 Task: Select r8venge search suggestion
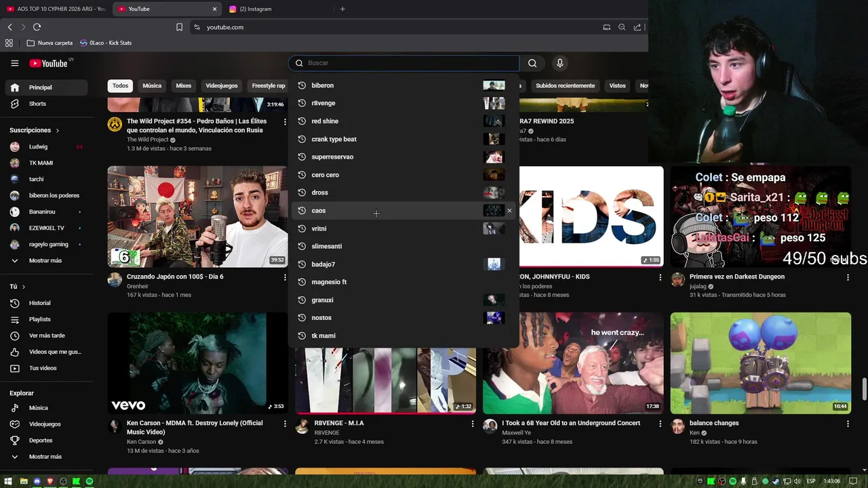(404, 103)
